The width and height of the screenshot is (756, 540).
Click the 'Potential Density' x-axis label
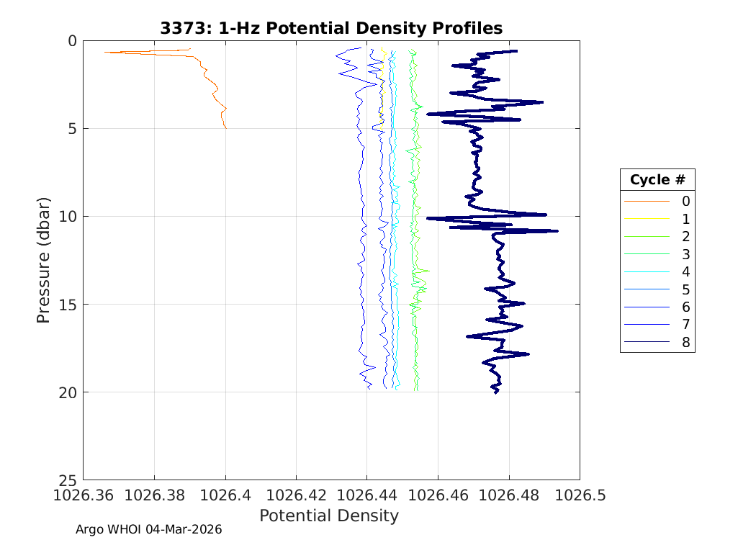328,516
